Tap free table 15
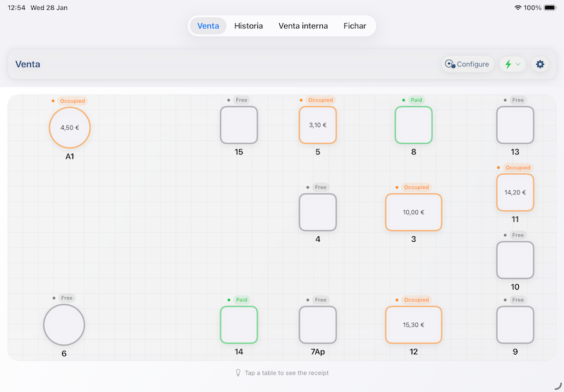The height and width of the screenshot is (392, 564). point(239,125)
